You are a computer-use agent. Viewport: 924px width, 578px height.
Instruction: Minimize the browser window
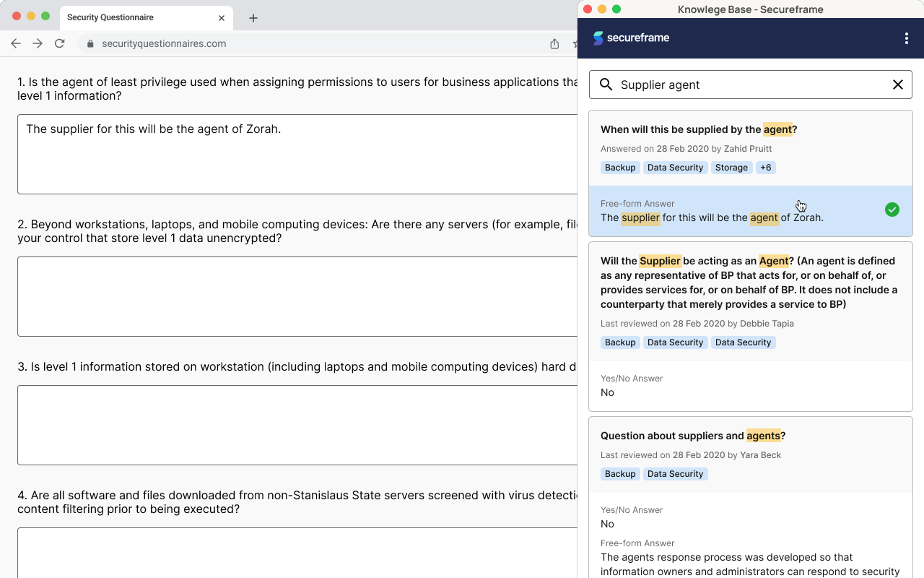tap(31, 16)
